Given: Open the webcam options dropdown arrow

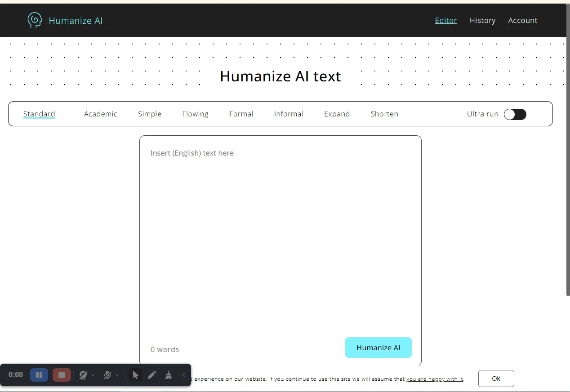Looking at the screenshot, I should pyautogui.click(x=93, y=375).
